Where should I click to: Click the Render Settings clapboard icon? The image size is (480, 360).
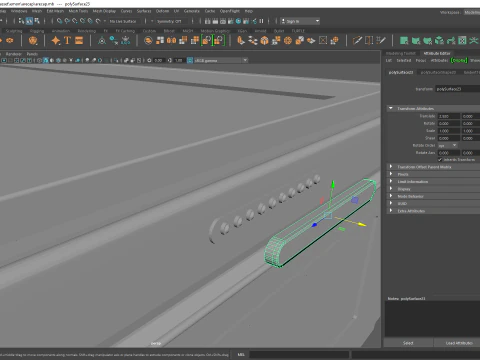click(x=230, y=21)
